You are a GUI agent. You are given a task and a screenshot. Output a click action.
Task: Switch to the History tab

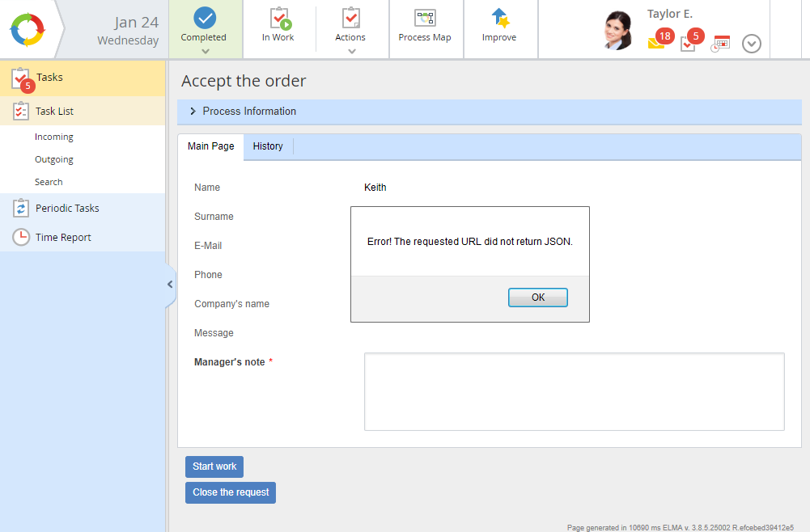click(268, 146)
